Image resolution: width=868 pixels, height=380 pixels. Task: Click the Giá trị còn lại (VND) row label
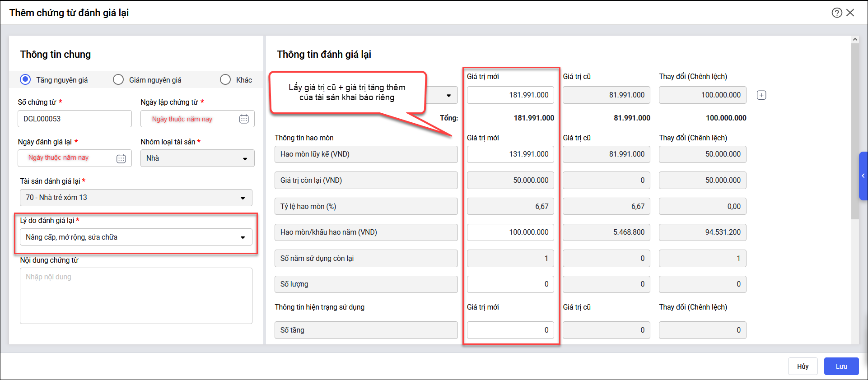click(366, 181)
